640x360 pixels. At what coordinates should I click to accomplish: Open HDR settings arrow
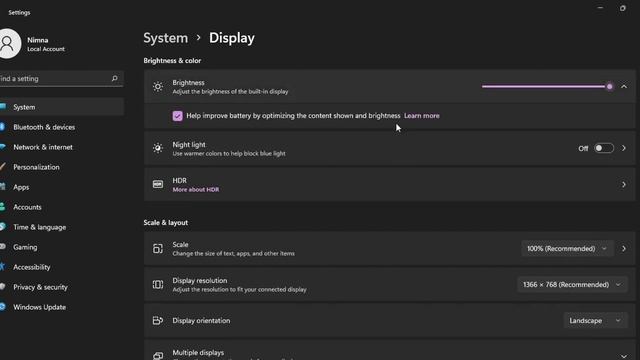tap(624, 185)
